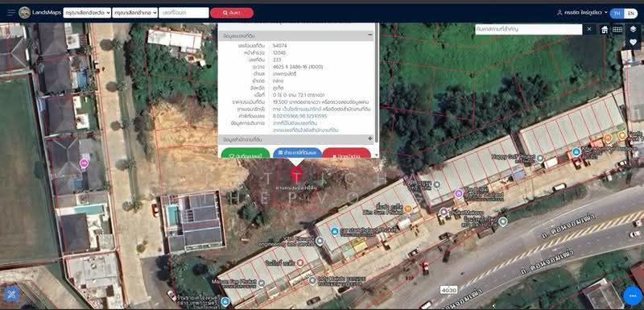Switch language to EN

pos(630,13)
